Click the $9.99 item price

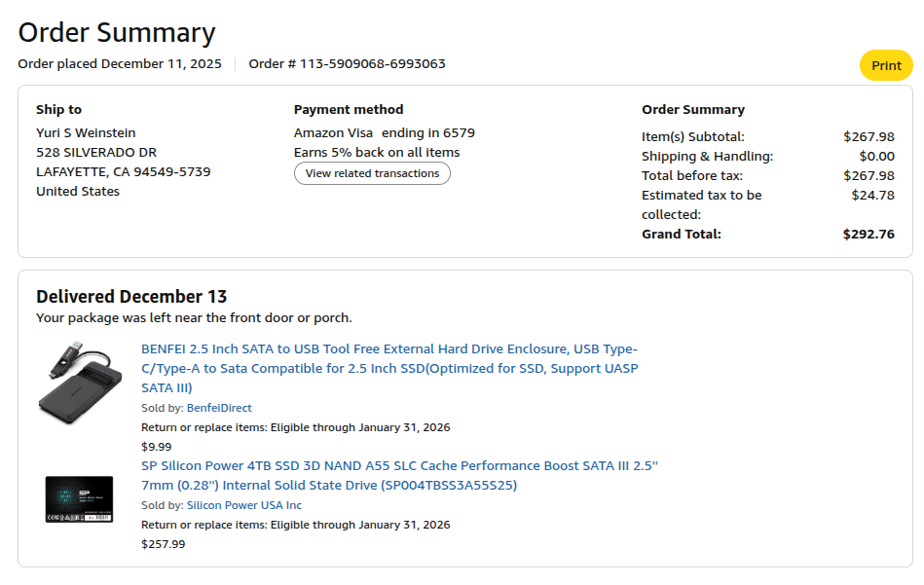click(x=156, y=447)
